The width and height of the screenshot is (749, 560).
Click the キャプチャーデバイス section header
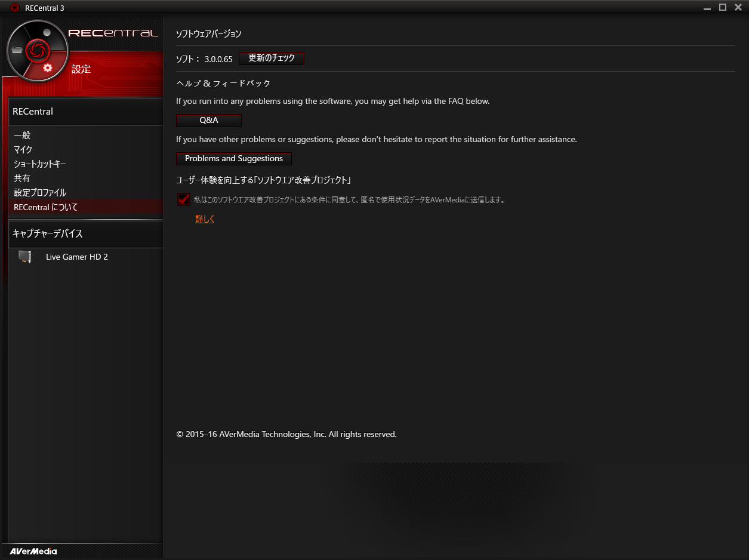click(85, 233)
